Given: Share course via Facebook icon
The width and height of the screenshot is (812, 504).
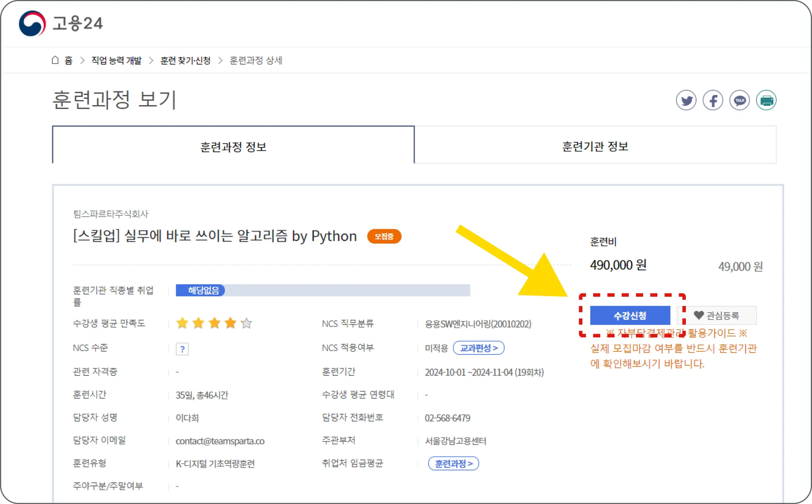Looking at the screenshot, I should [712, 100].
